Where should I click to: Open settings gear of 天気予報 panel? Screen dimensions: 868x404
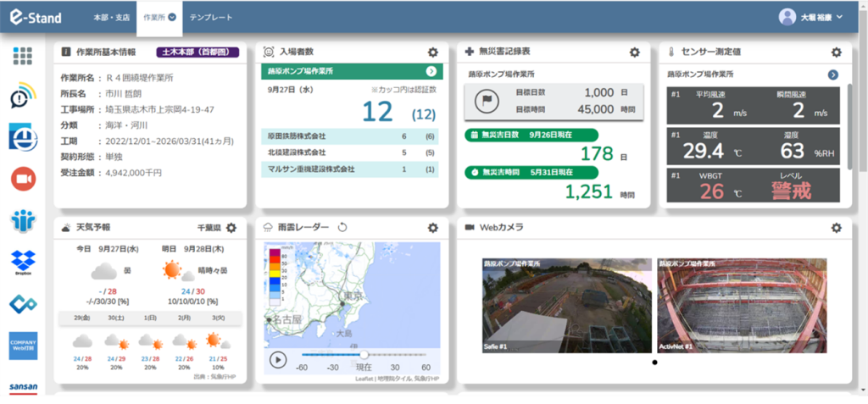pos(231,228)
